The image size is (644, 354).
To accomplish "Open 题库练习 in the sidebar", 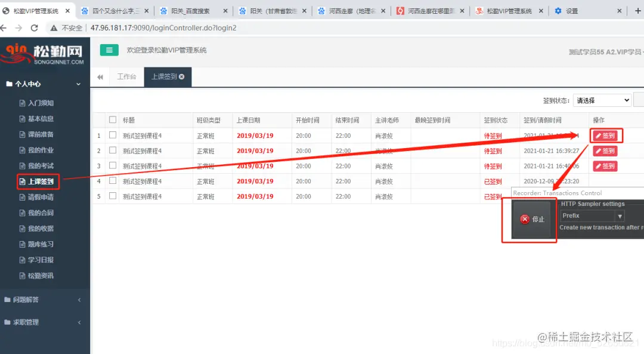I will 37,244.
